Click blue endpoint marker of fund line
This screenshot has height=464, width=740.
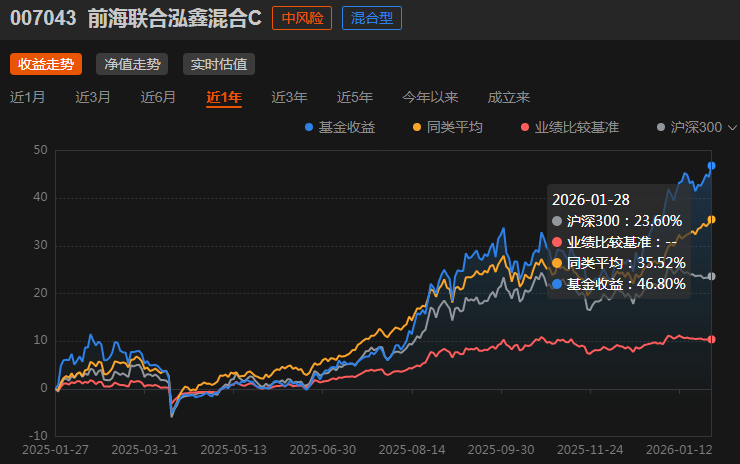pos(712,166)
